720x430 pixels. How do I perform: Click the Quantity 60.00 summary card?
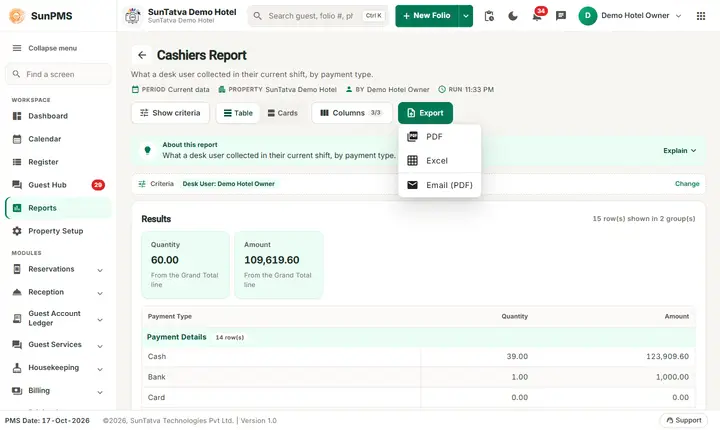[x=185, y=265]
